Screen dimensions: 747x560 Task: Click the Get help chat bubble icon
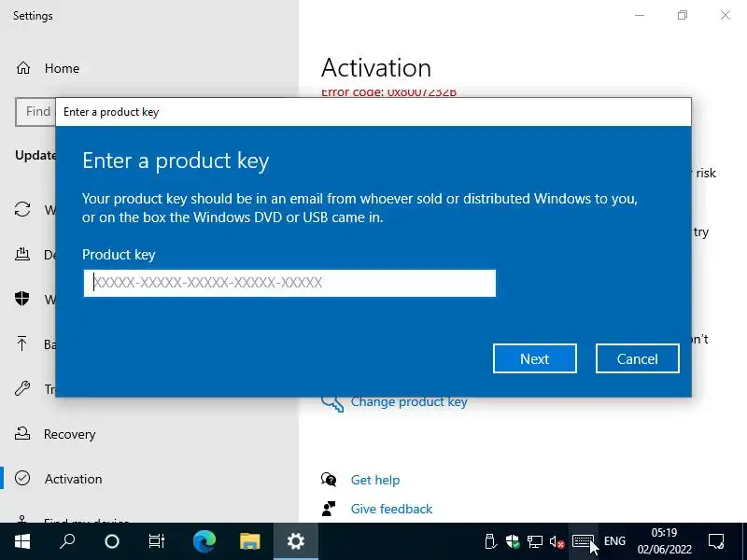pyautogui.click(x=329, y=479)
